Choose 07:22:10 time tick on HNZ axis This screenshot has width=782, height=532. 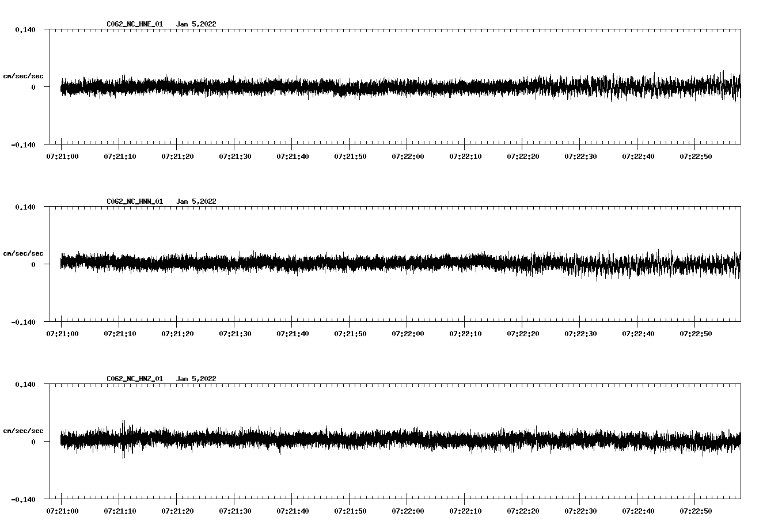click(465, 511)
